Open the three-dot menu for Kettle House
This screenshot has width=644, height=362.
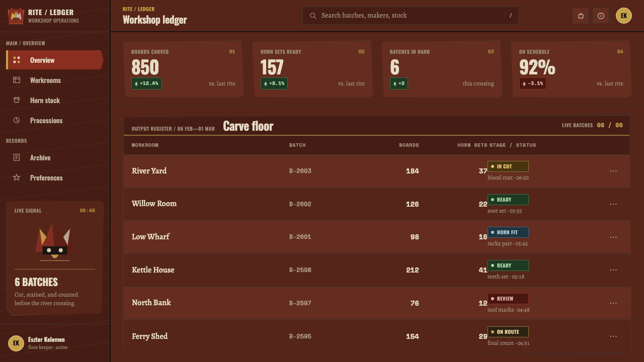point(613,270)
